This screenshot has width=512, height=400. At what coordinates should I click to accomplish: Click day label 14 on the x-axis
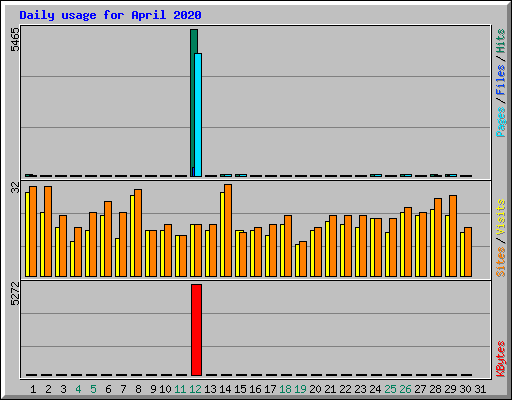[225, 389]
